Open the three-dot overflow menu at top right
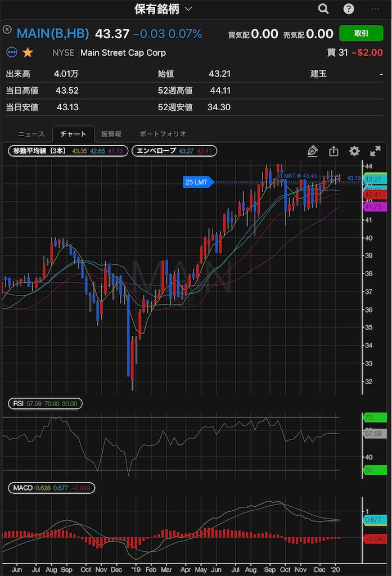This screenshot has height=576, width=392. coord(375,8)
